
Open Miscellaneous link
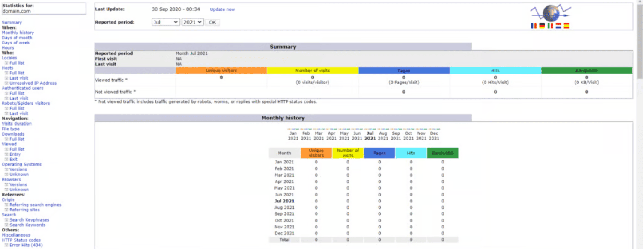16,235
